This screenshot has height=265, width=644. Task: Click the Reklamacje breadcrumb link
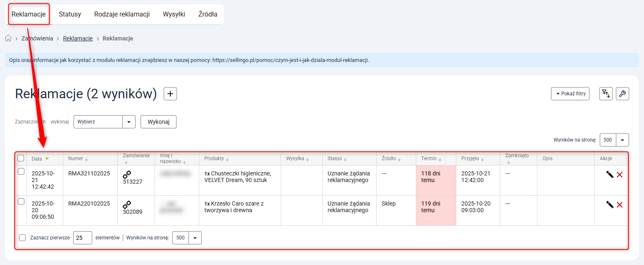point(78,38)
